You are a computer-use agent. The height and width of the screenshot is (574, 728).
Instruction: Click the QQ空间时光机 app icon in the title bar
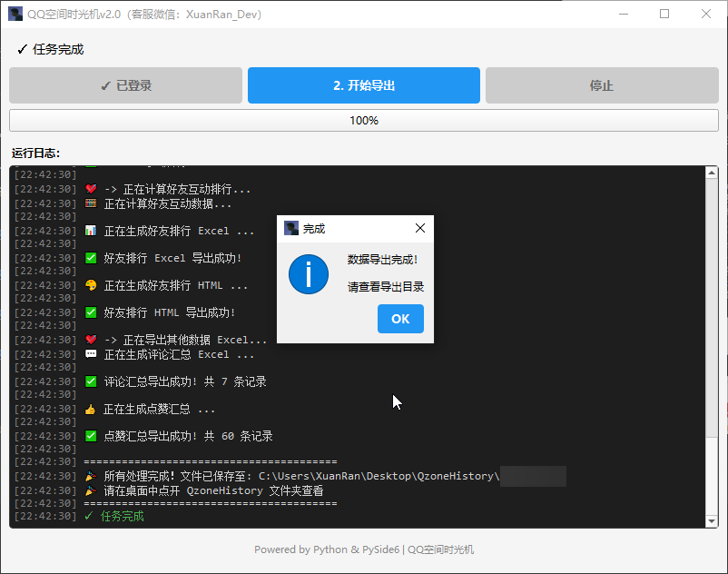pos(15,14)
